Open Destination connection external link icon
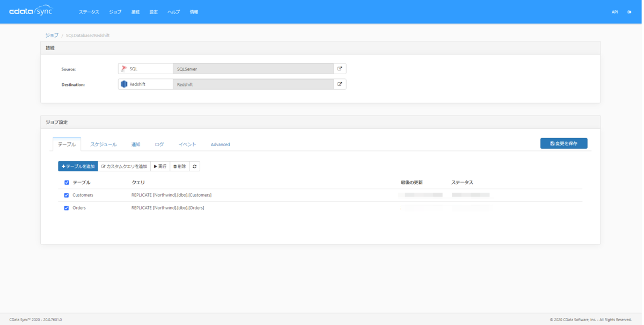644x325 pixels. coord(340,84)
